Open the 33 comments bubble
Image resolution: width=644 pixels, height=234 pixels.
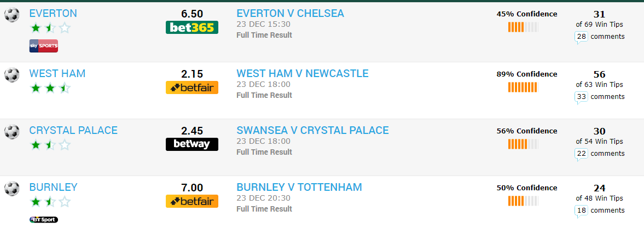coord(581,97)
